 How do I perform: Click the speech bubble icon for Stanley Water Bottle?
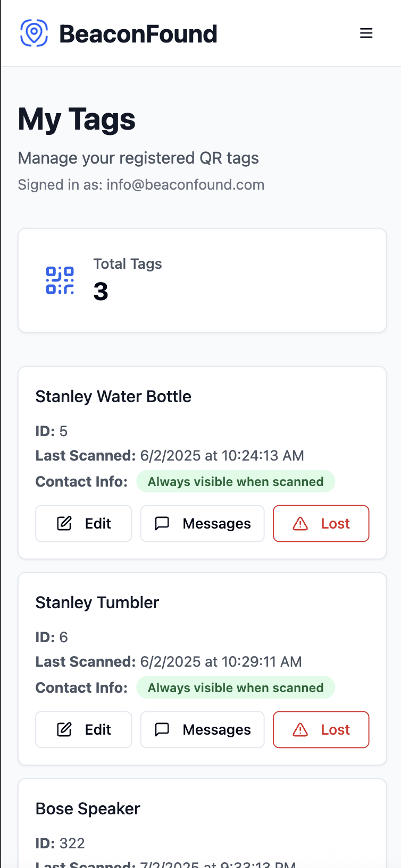point(162,523)
